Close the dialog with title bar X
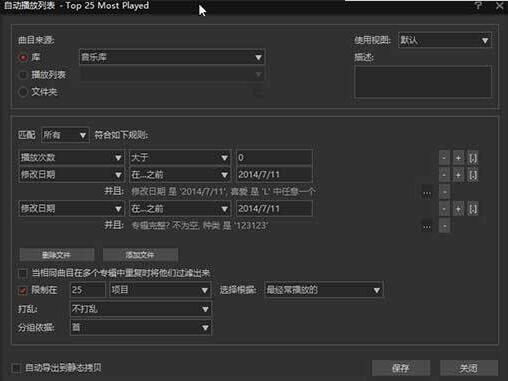This screenshot has height=381, width=508. click(500, 6)
